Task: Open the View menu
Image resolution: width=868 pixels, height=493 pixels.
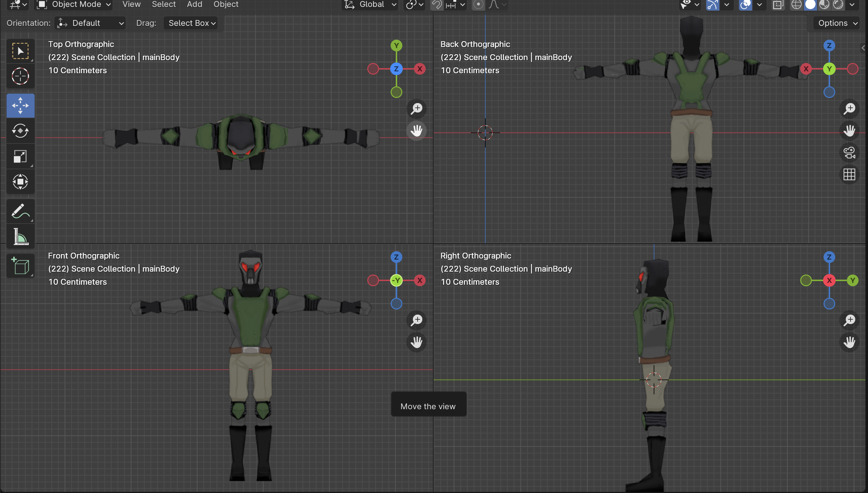Action: click(x=132, y=4)
